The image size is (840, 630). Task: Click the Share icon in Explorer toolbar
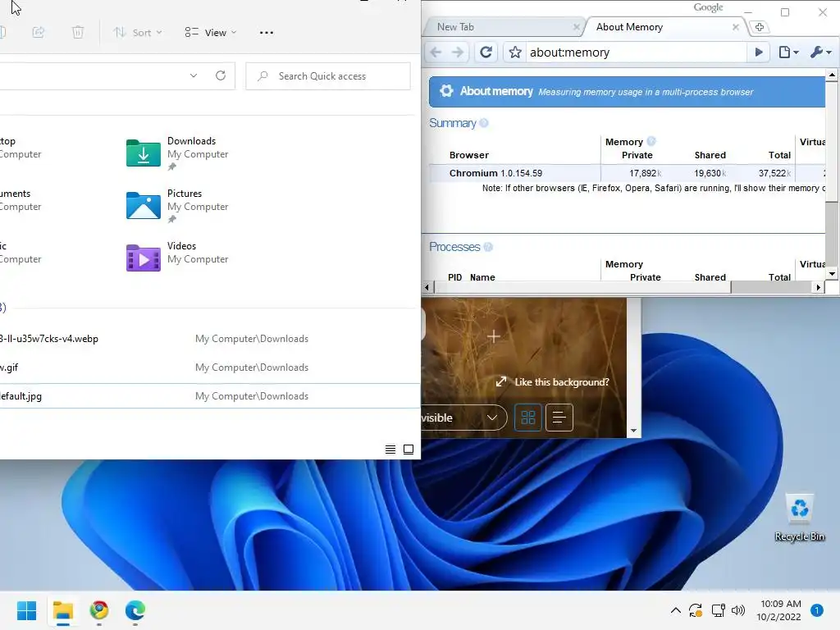[39, 33]
